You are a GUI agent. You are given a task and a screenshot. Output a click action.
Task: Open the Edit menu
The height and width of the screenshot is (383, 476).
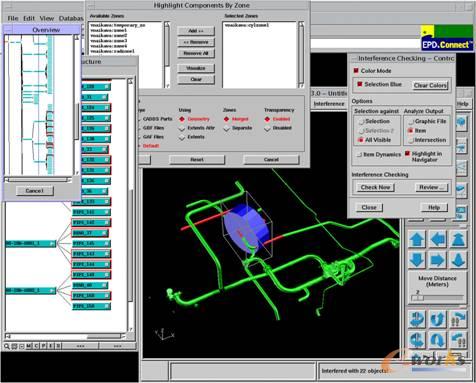pos(29,18)
